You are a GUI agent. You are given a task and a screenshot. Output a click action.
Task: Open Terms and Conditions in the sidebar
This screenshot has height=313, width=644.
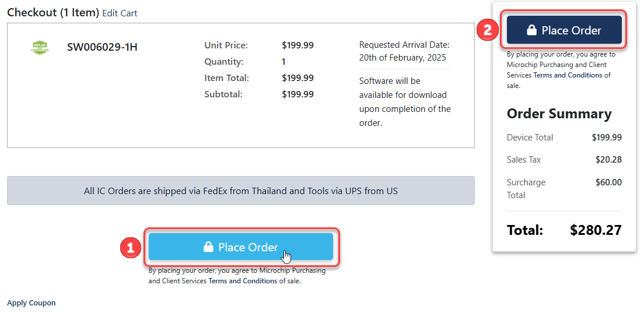pyautogui.click(x=568, y=75)
